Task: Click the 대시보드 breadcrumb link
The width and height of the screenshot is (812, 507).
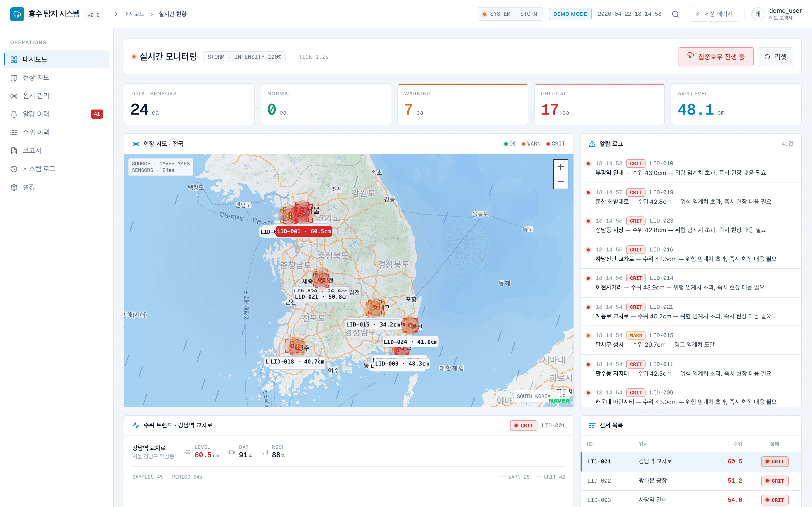Action: pos(133,14)
